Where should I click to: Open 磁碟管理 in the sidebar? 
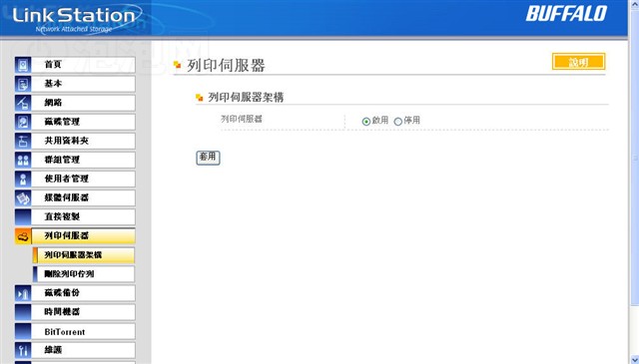pyautogui.click(x=83, y=122)
